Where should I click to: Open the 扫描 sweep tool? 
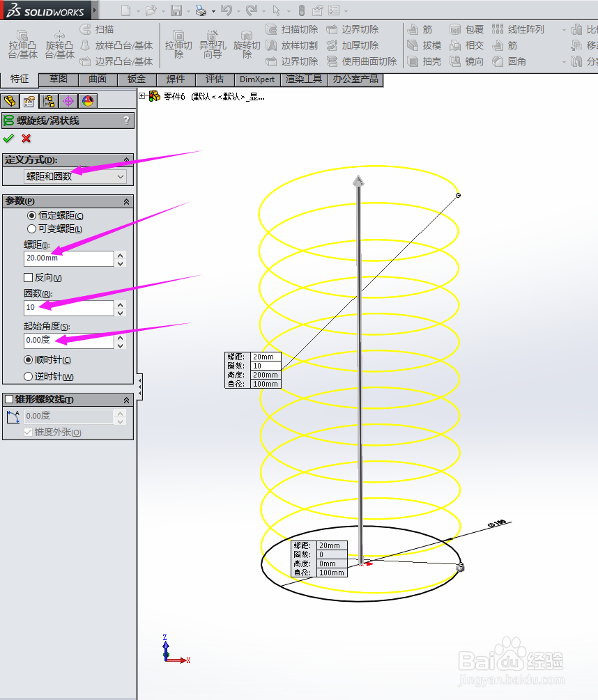(x=106, y=29)
